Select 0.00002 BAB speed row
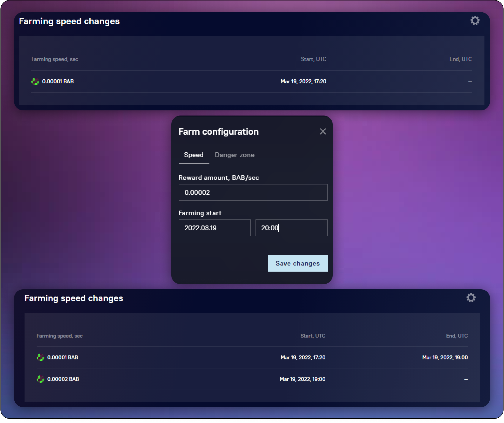This screenshot has height=423, width=504. (63, 379)
